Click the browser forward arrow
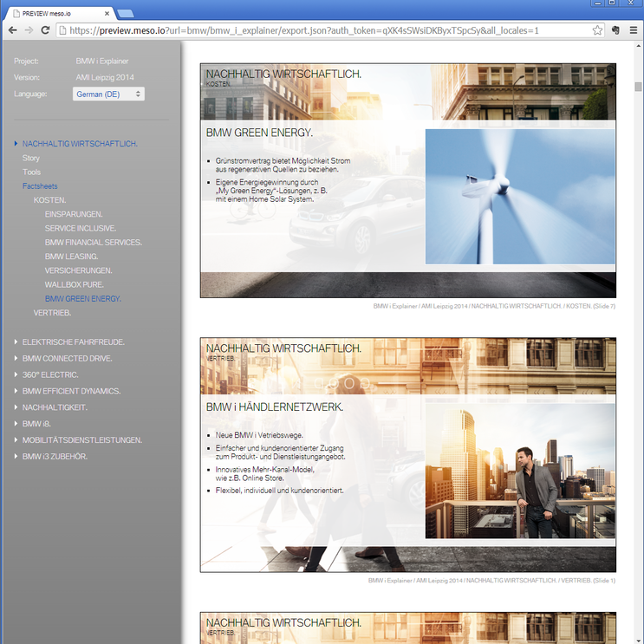The image size is (644, 644). tap(29, 29)
